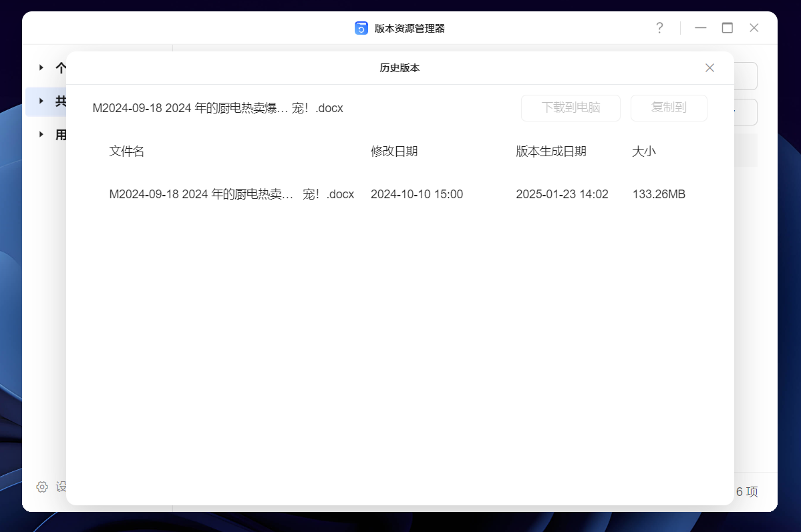Sort by the 修改日期 column header
The image size is (801, 532).
pos(394,152)
